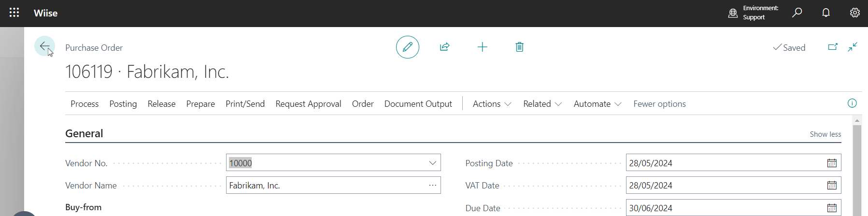This screenshot has width=868, height=216.
Task: Click the pencil edit icon
Action: 408,47
